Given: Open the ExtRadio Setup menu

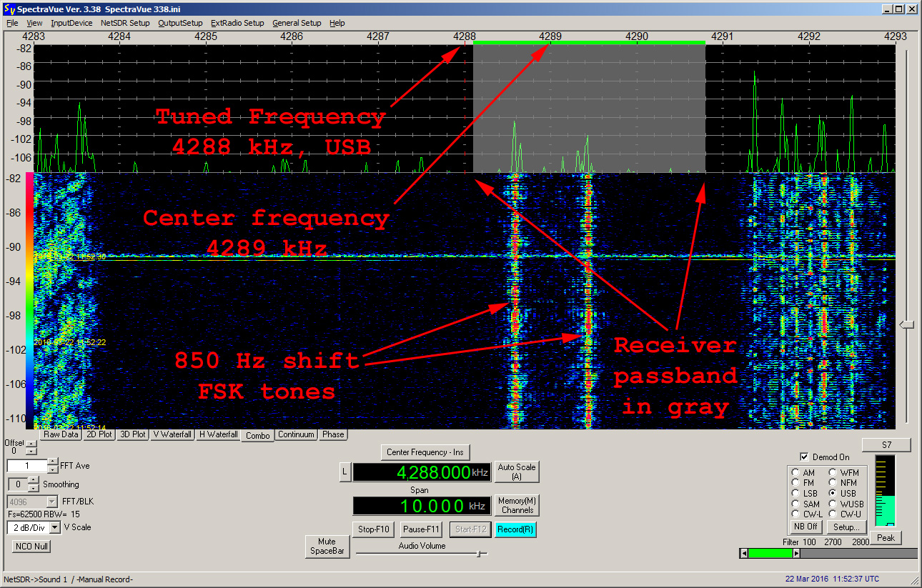Looking at the screenshot, I should click(237, 23).
